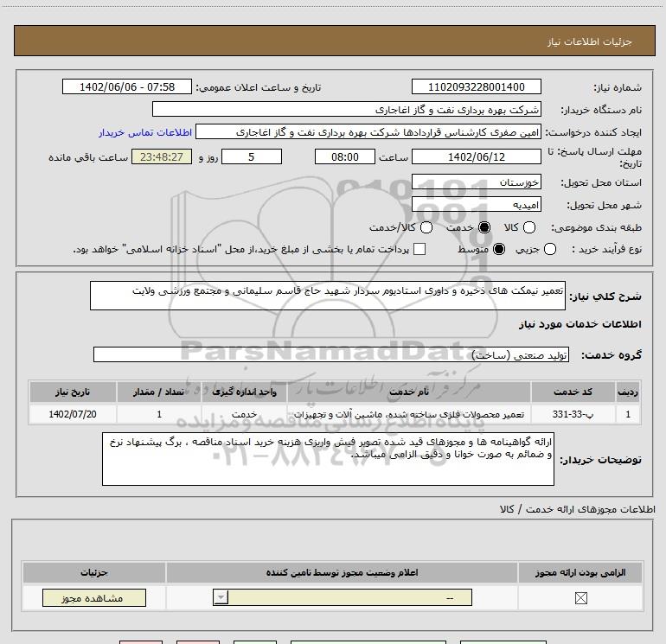Click the city field امیدیه
This screenshot has height=644, width=666.
point(476,205)
